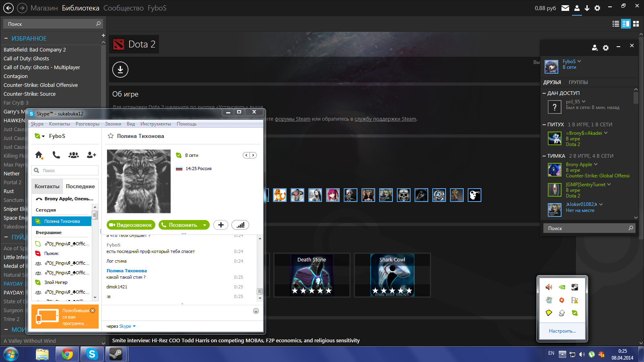Screen dimensions: 644x362
Task: Start Видеозвонок with Полина Тихонова
Action: [x=131, y=225]
